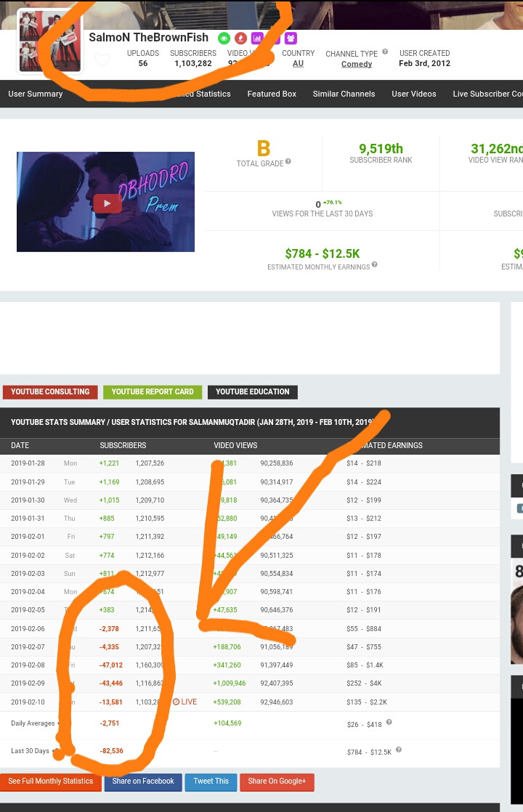Follow the AU country link
Screen dimensions: 523x812
pos(299,64)
